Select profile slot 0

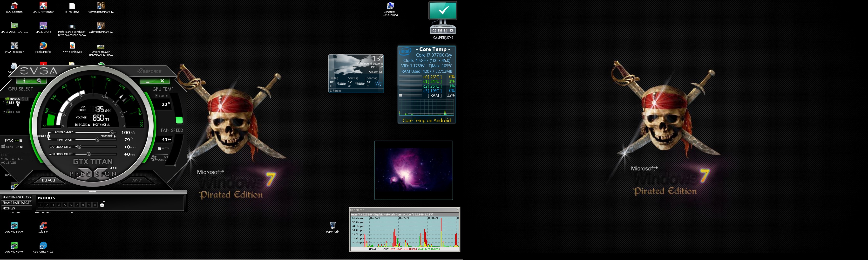(x=95, y=205)
